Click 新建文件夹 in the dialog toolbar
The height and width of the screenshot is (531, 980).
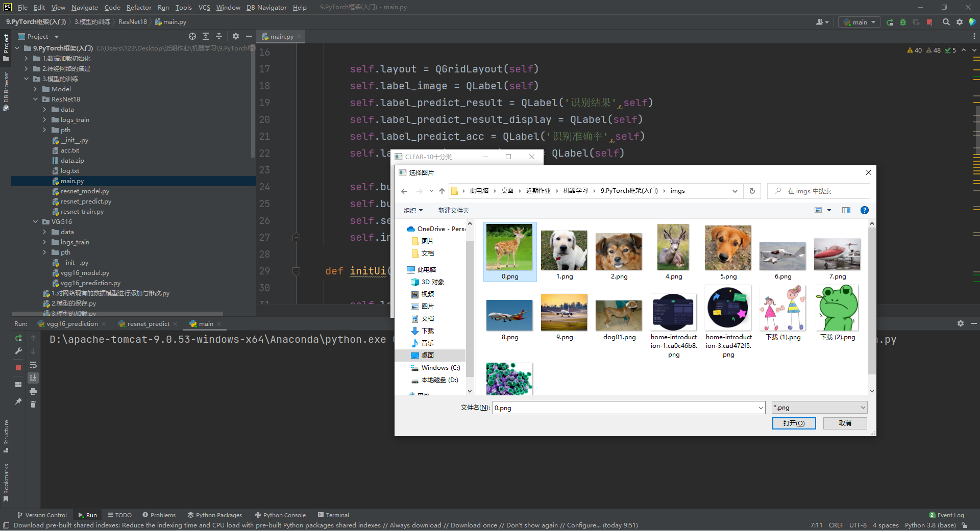(x=453, y=210)
